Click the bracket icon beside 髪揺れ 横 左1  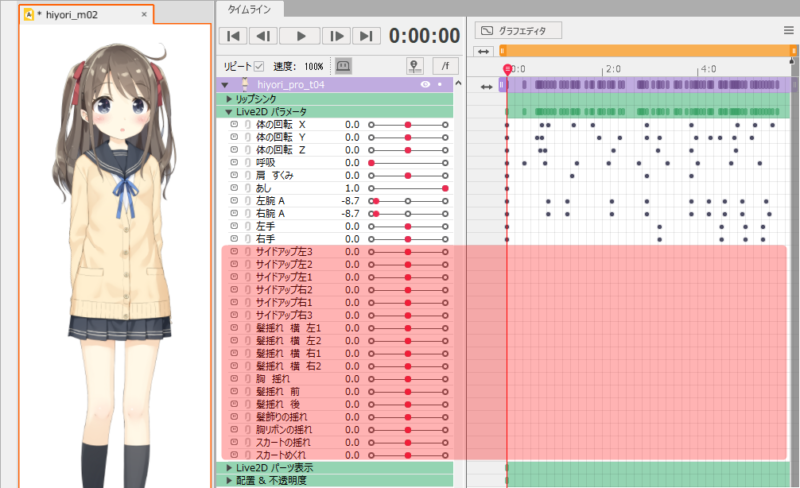[247, 328]
